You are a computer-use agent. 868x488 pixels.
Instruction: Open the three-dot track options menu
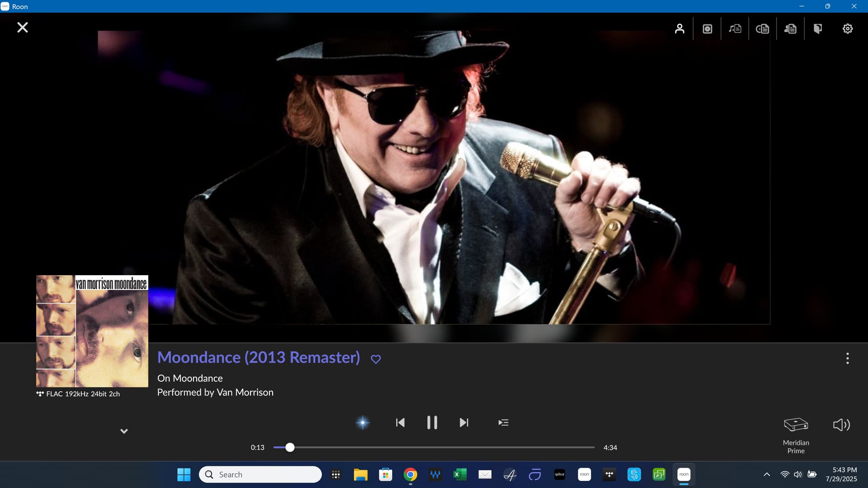[848, 358]
